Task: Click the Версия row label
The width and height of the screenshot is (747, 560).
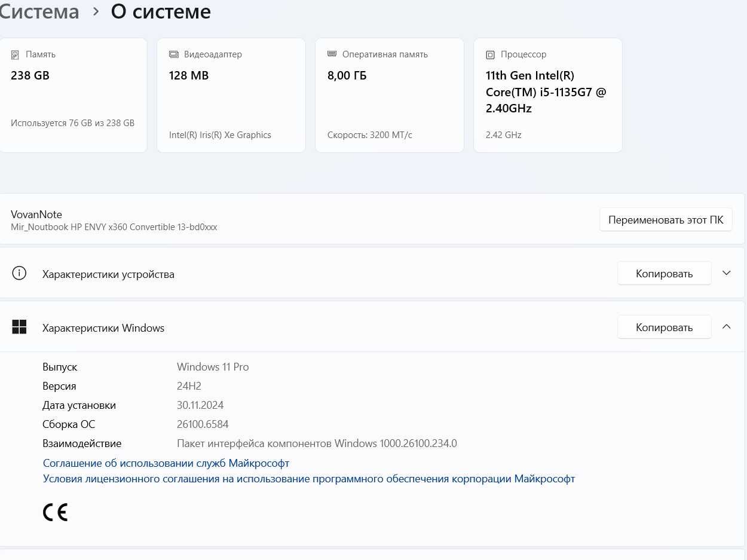Action: (x=59, y=386)
